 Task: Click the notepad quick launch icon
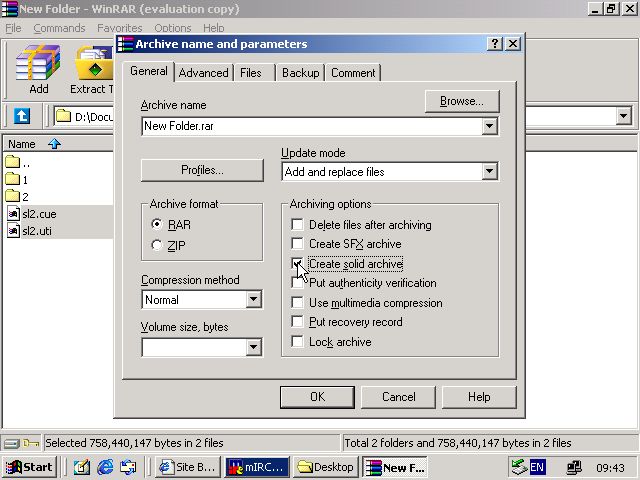82,467
